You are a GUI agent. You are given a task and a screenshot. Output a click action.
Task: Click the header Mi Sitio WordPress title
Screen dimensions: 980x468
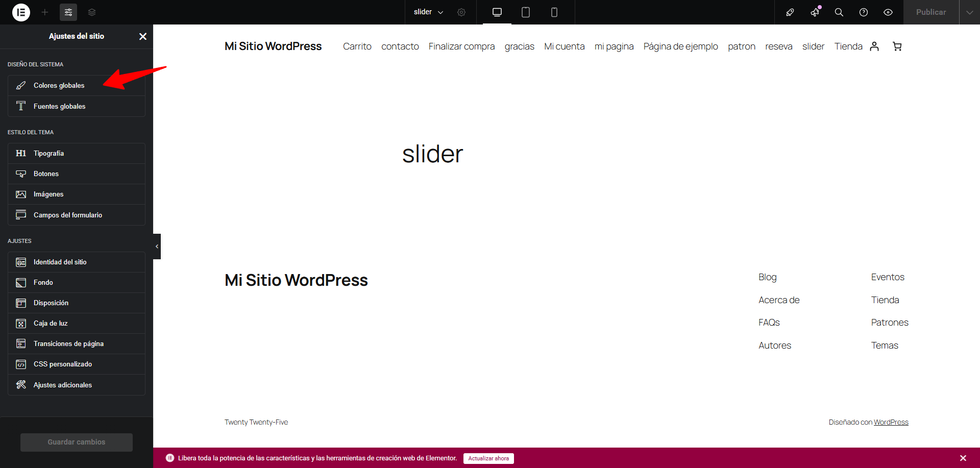coord(273,46)
